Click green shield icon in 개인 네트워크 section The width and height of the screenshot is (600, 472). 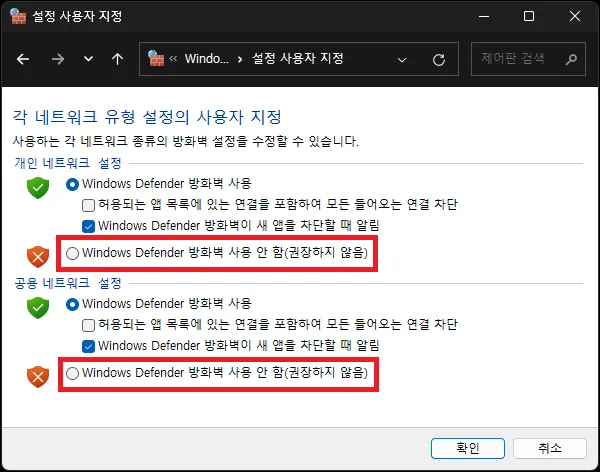coord(38,188)
